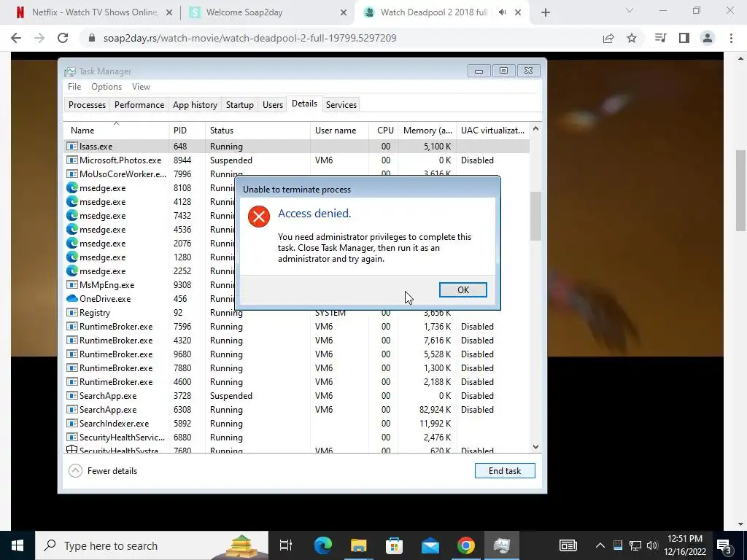Image resolution: width=747 pixels, height=560 pixels.
Task: Select msedge.exe with PID 2252
Action: point(149,271)
